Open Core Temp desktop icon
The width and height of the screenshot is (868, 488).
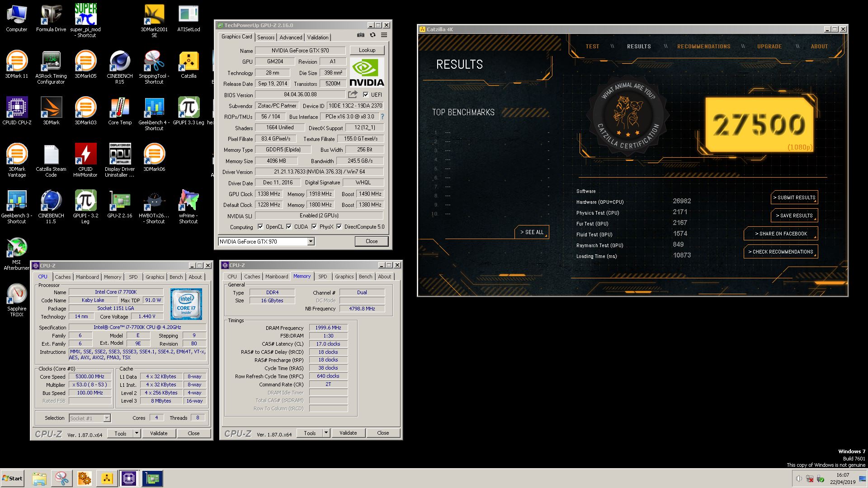coord(120,111)
